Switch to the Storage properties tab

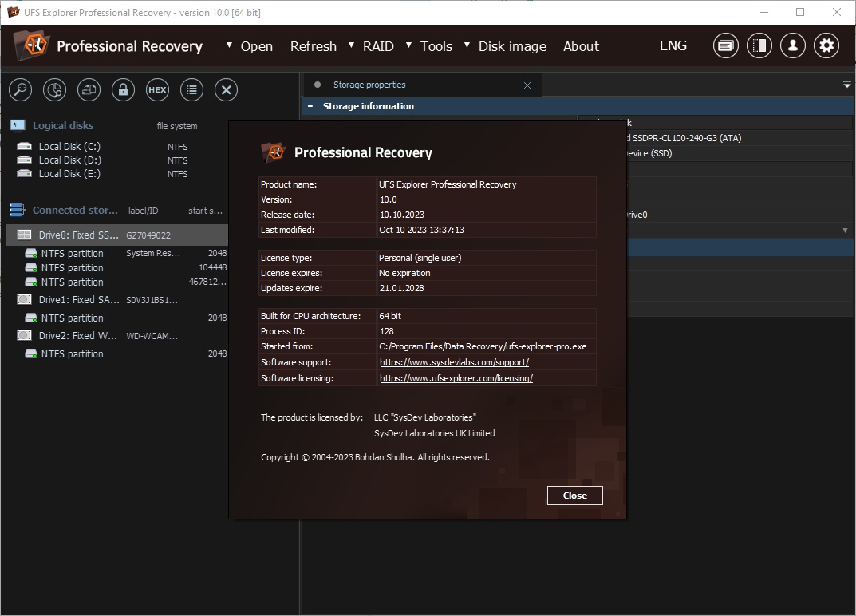point(369,85)
